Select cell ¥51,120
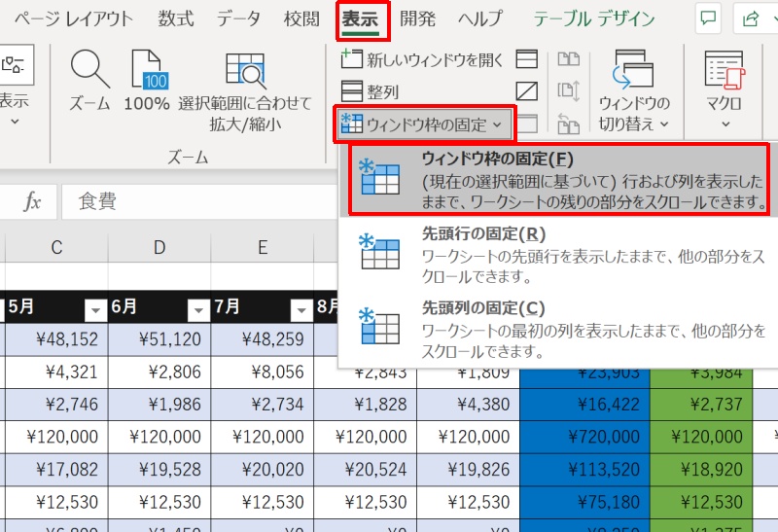This screenshot has width=778, height=532. 159,339
